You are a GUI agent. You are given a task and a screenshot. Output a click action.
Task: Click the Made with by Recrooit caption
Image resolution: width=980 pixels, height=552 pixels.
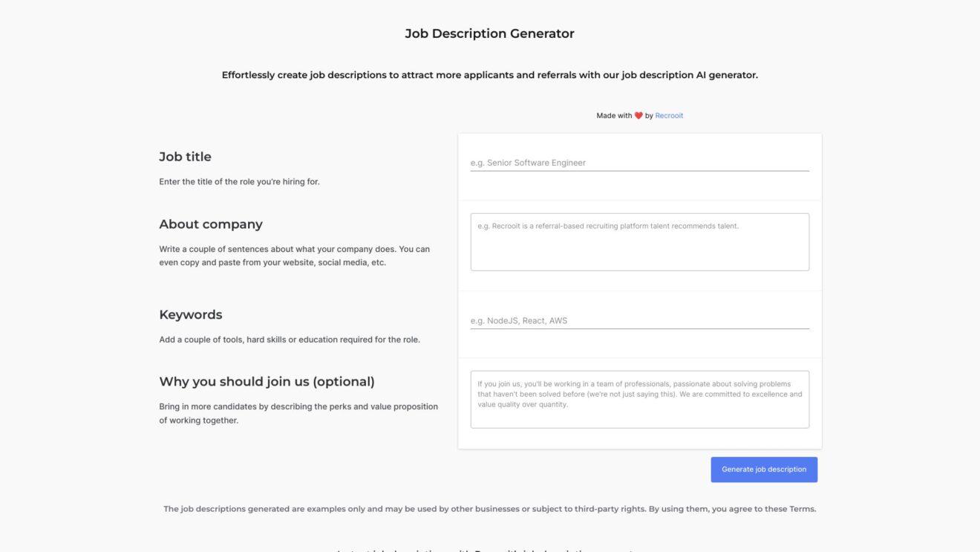pyautogui.click(x=638, y=115)
